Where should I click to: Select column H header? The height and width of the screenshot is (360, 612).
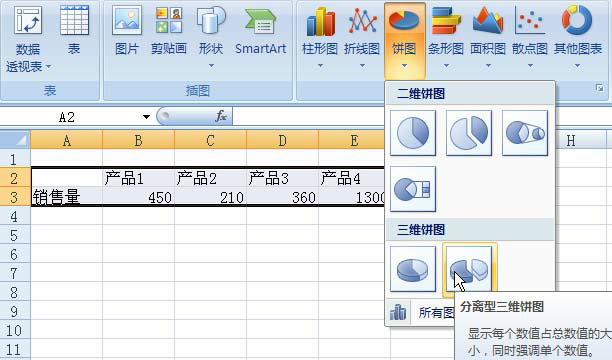[x=571, y=140]
